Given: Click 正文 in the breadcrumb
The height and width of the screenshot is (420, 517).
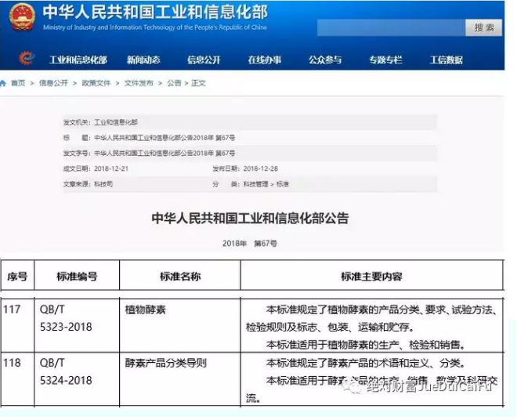Looking at the screenshot, I should point(198,83).
